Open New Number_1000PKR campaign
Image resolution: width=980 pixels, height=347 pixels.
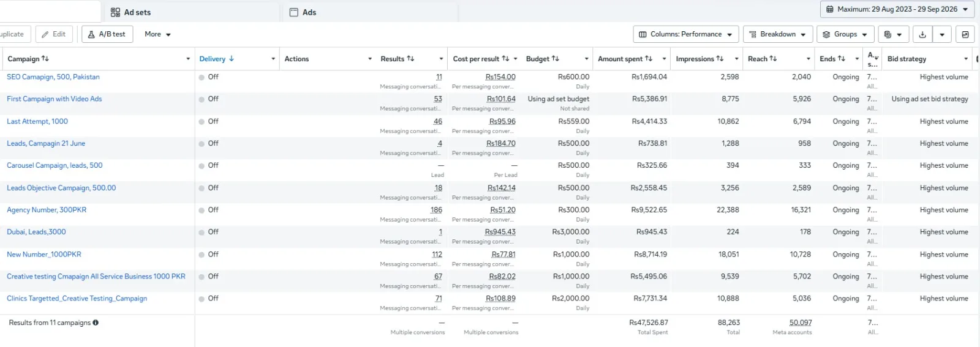pyautogui.click(x=44, y=255)
